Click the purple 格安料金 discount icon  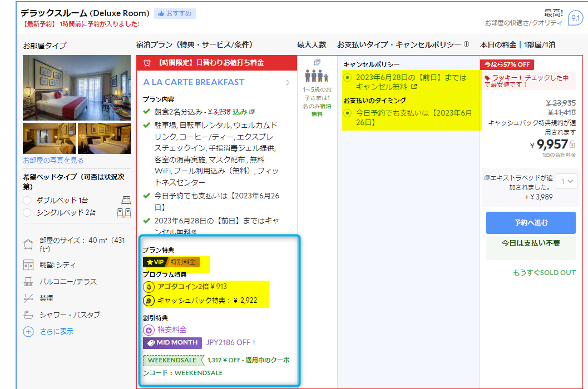pos(149,330)
